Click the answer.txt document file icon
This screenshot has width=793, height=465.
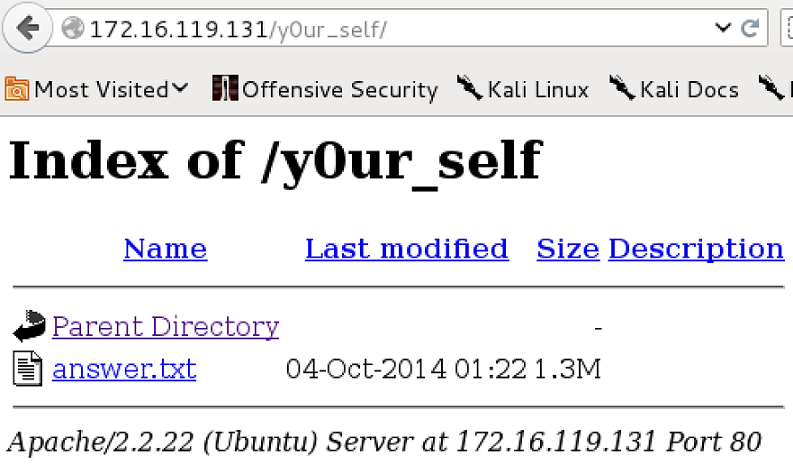(27, 369)
